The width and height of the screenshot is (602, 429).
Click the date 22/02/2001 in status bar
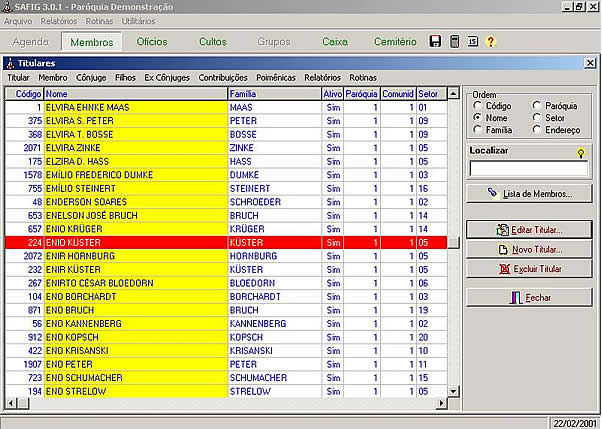574,423
